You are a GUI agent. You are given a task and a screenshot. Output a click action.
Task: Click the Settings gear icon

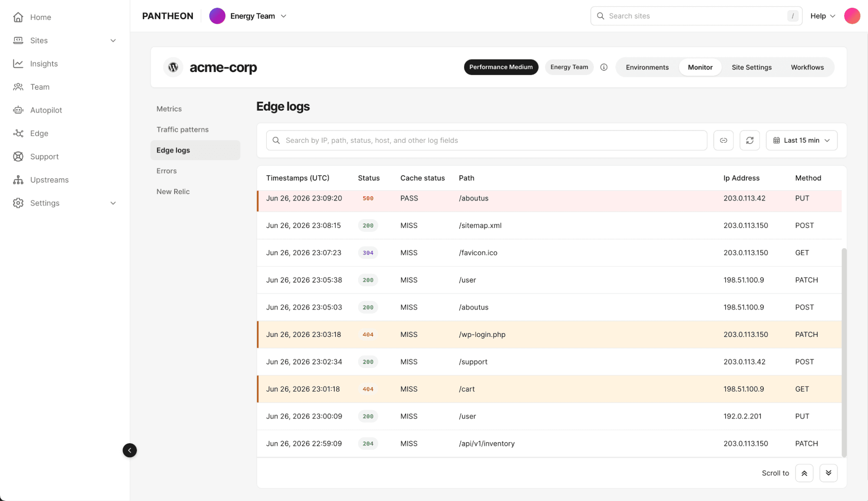coord(18,203)
